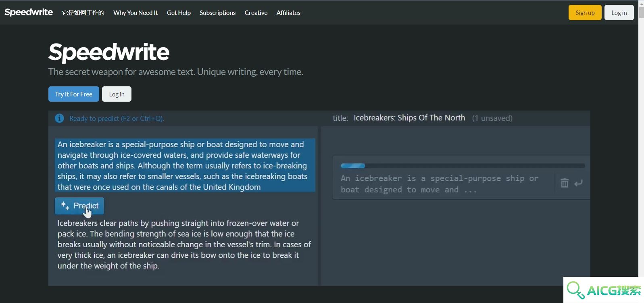Open the 它是如何工作的 menu item
Screen dimensions: 644x303
[x=83, y=13]
